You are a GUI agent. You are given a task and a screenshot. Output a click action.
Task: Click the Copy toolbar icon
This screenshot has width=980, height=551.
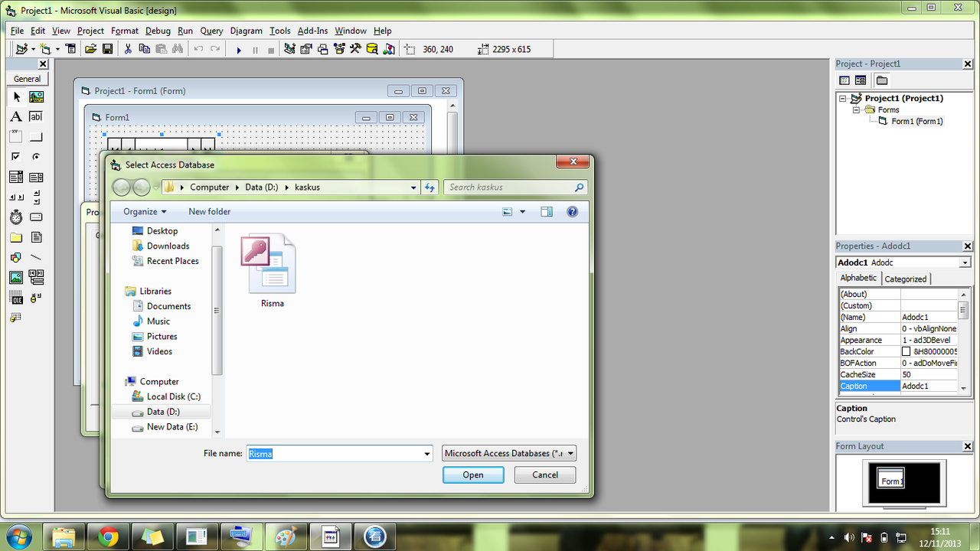(145, 49)
